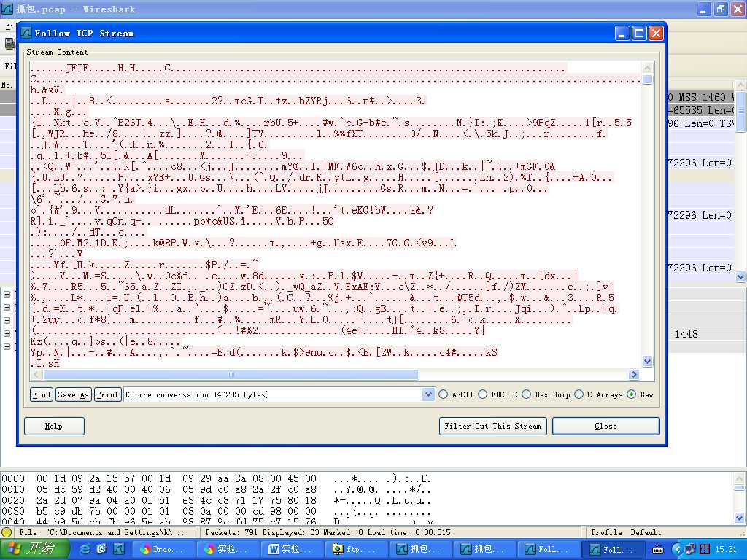Click the stream content vertical scrollbar thumb
Screen dimensions: 747x560
[x=647, y=79]
